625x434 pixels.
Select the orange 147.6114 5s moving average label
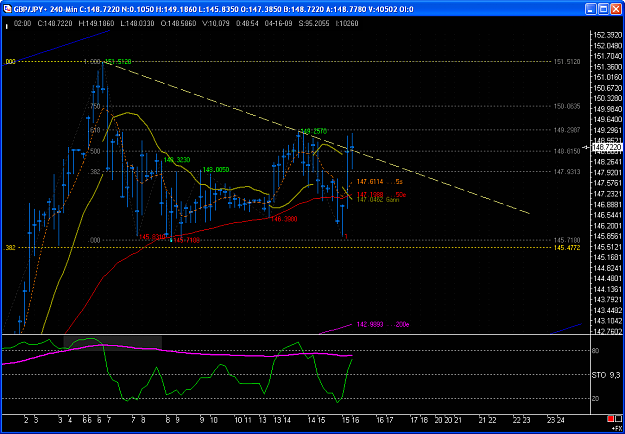click(x=380, y=182)
